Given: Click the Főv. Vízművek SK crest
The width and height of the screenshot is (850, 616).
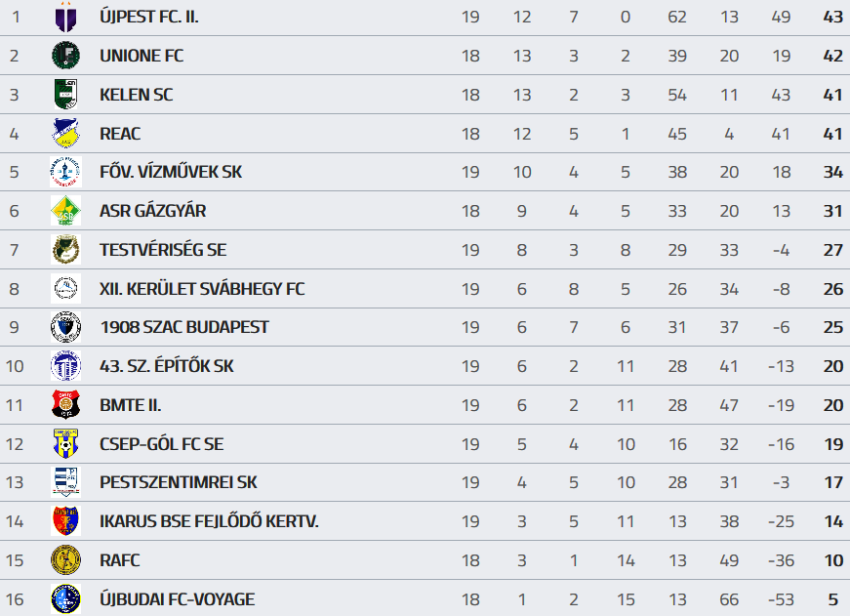Looking at the screenshot, I should (x=65, y=172).
